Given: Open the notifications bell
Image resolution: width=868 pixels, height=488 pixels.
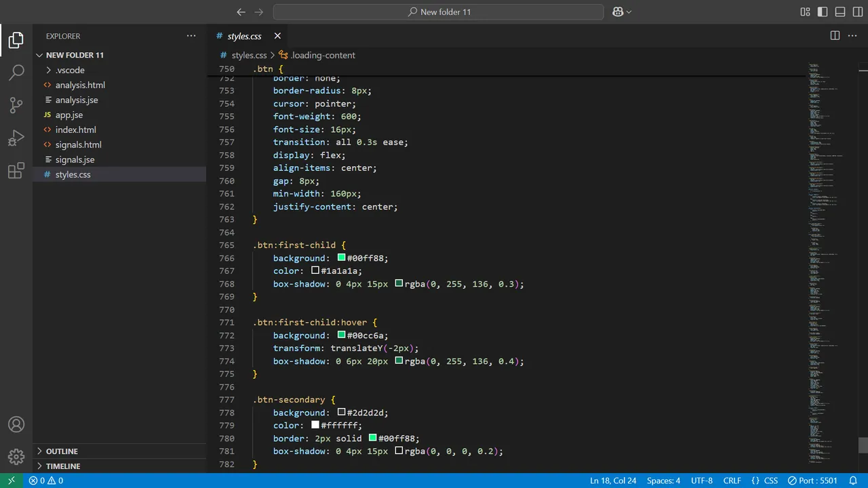Looking at the screenshot, I should pyautogui.click(x=854, y=481).
